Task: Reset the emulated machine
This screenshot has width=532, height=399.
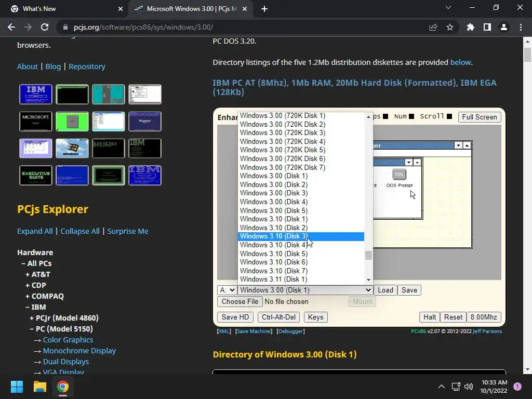Action: 453,317
